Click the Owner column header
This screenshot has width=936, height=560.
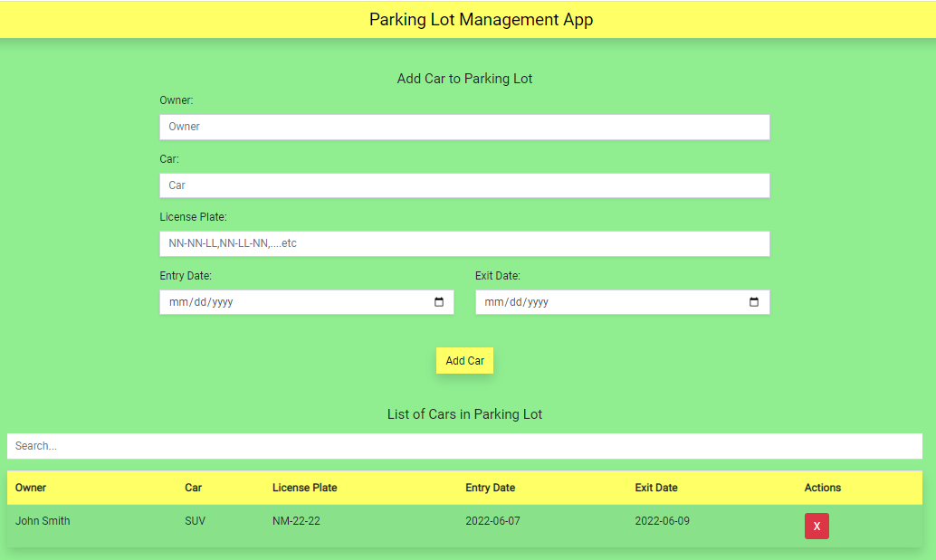31,488
